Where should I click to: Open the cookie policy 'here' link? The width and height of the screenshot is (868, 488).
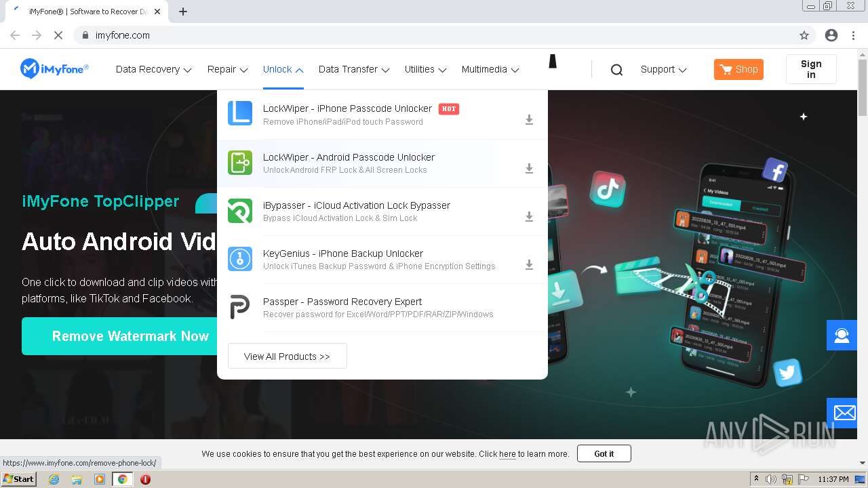click(x=507, y=454)
